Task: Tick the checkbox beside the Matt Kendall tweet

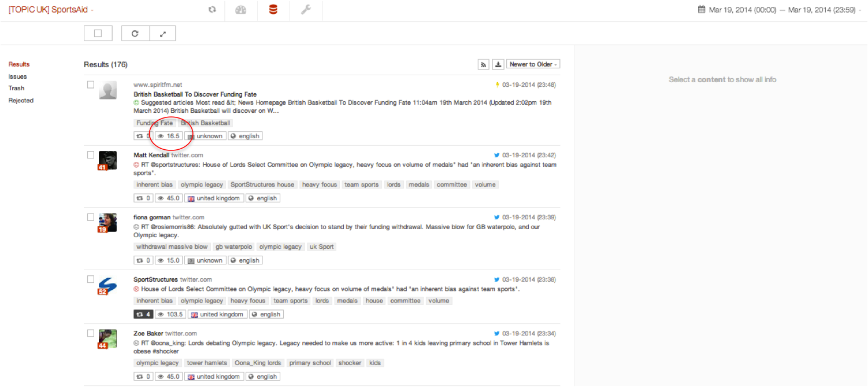Action: 91,155
